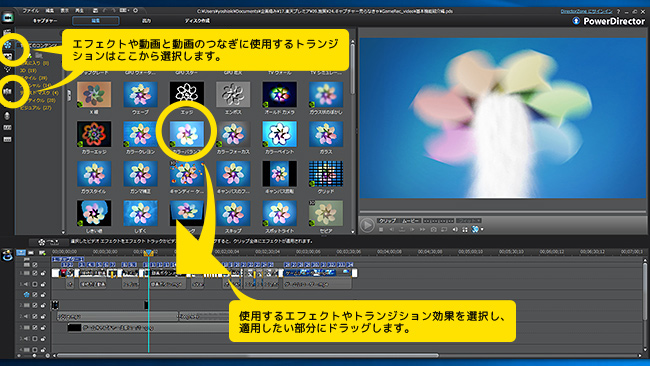Open the dropdown arrow beside the 3D globe

[x=482, y=230]
